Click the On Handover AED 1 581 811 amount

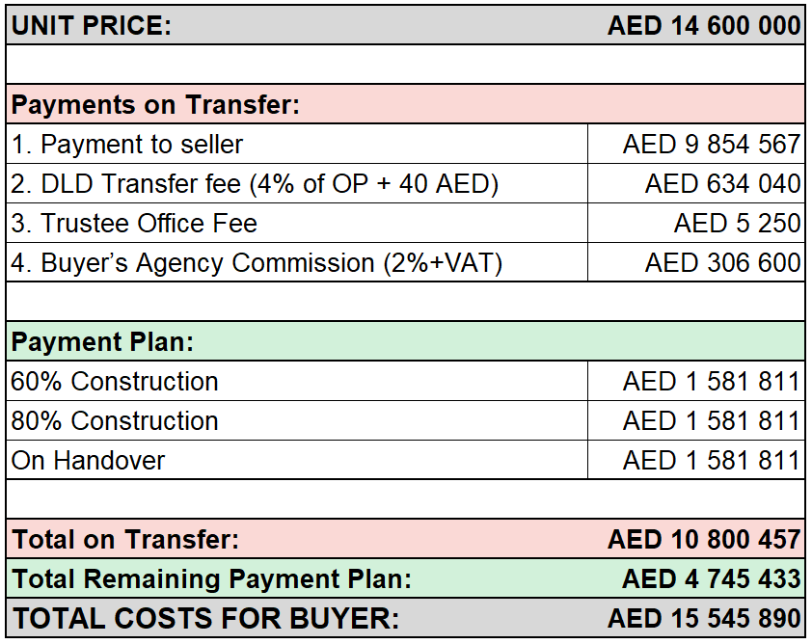click(x=712, y=460)
